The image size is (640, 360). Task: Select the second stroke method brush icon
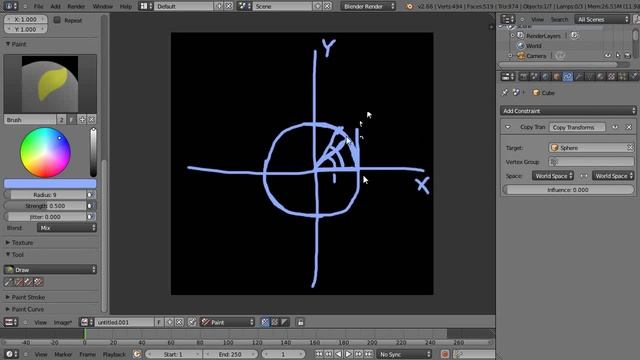click(19, 282)
